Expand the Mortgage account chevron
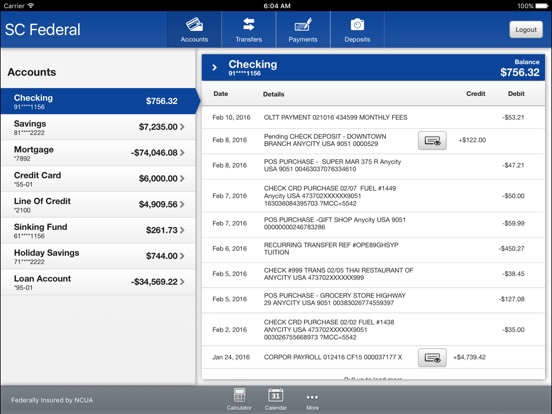This screenshot has height=414, width=552. (x=182, y=152)
